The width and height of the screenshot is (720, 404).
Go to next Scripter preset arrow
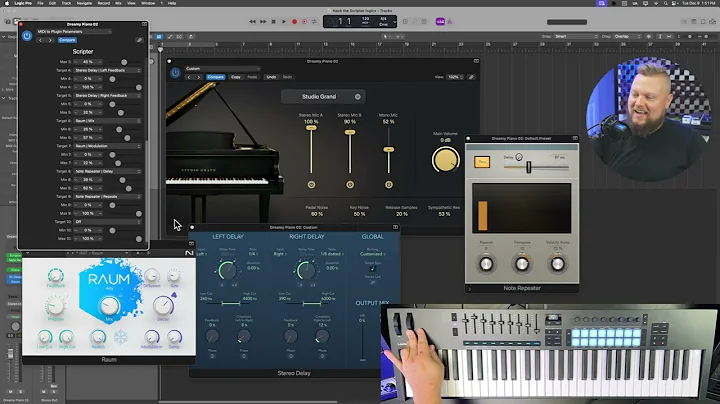(50, 40)
